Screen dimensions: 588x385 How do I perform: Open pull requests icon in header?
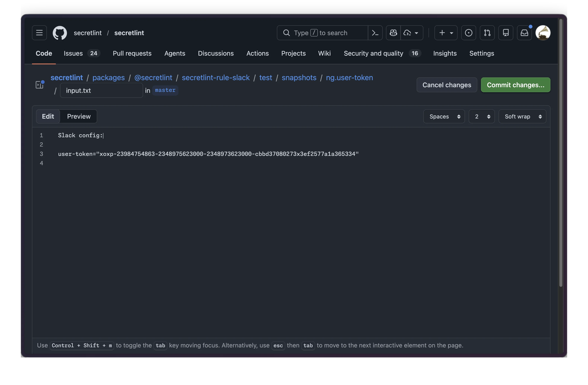pyautogui.click(x=487, y=33)
